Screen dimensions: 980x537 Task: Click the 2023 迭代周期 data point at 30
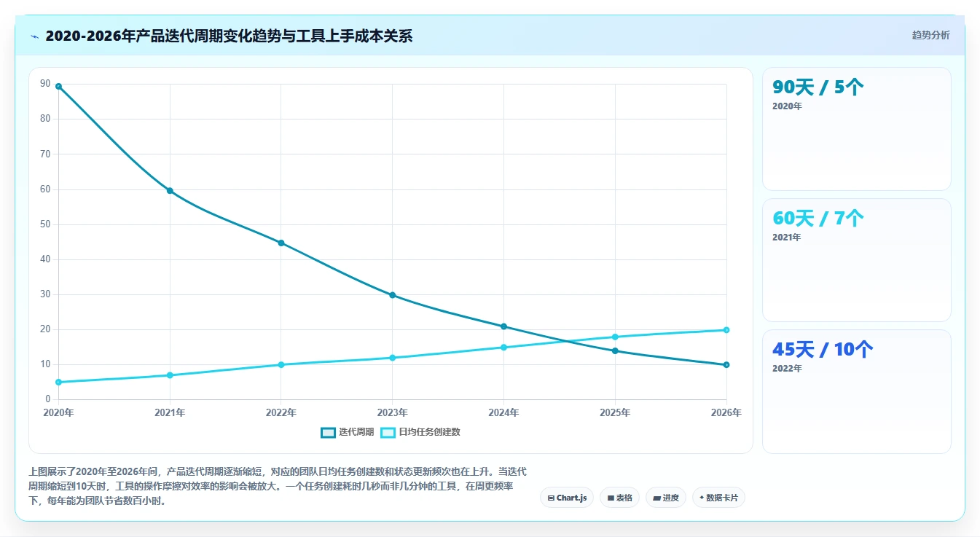393,295
